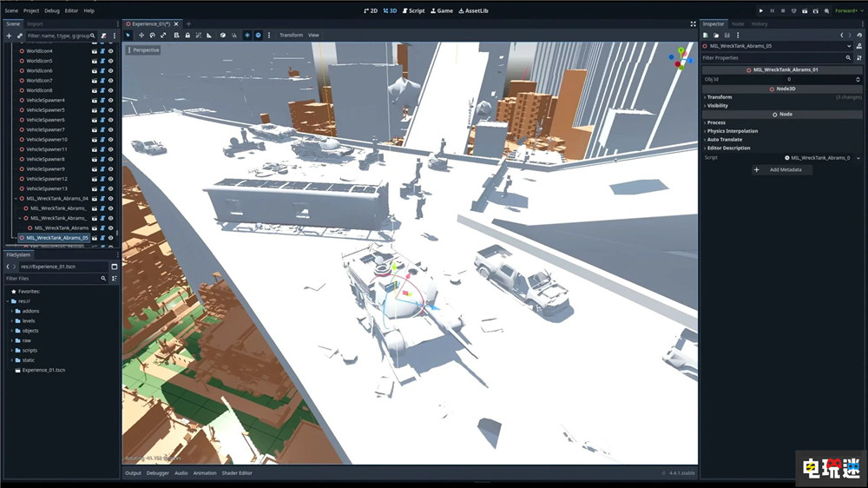Click the attach script icon in Scene dock
868x488 pixels.
coord(103,36)
